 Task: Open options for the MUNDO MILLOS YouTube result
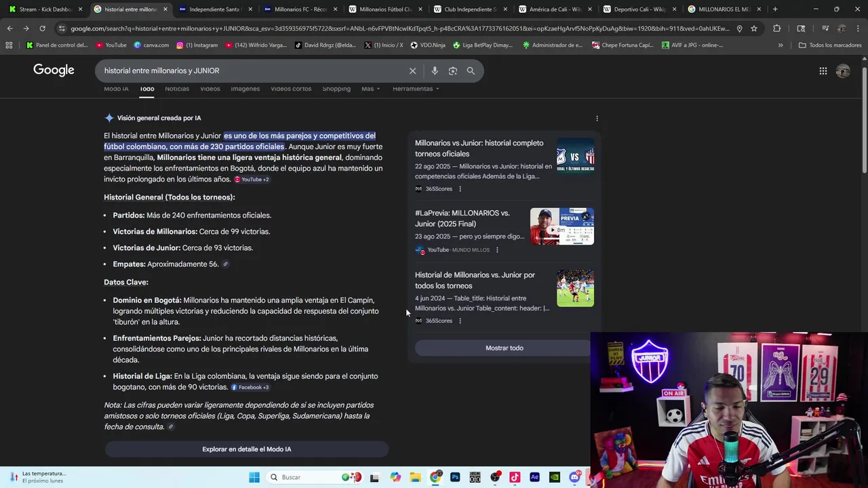click(497, 250)
